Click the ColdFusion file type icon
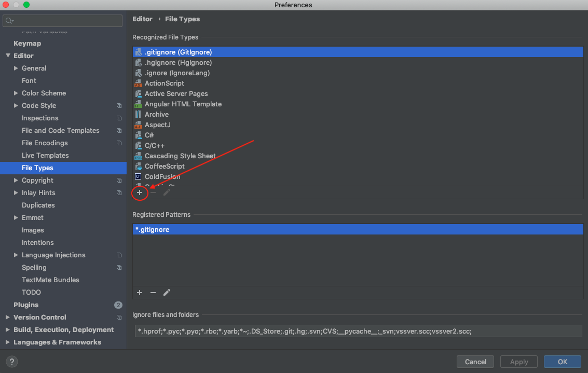This screenshot has height=373, width=588. [x=139, y=176]
